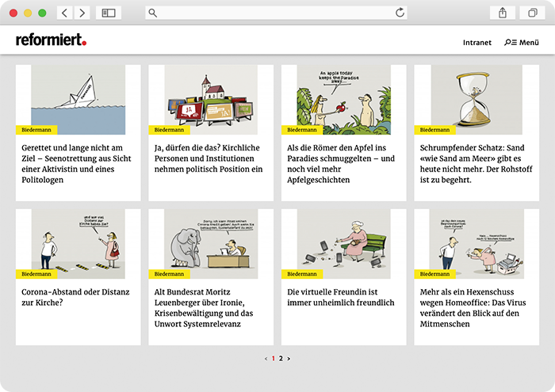Click Biedermann tag on virtuelle Freundin card
The height and width of the screenshot is (392, 555).
tap(302, 274)
